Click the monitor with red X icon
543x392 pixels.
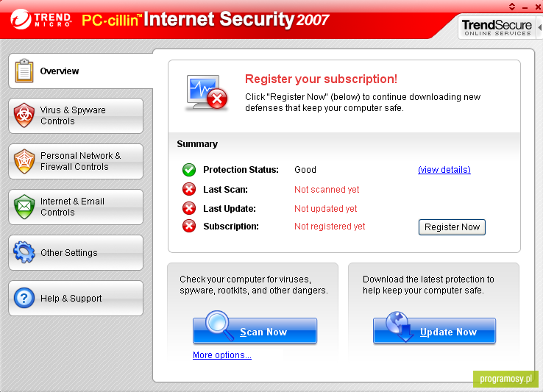tap(207, 93)
